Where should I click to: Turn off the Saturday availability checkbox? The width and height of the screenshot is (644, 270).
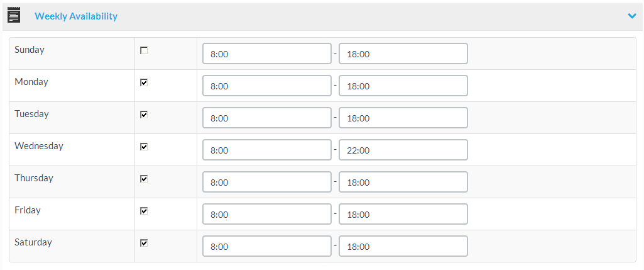tap(144, 243)
